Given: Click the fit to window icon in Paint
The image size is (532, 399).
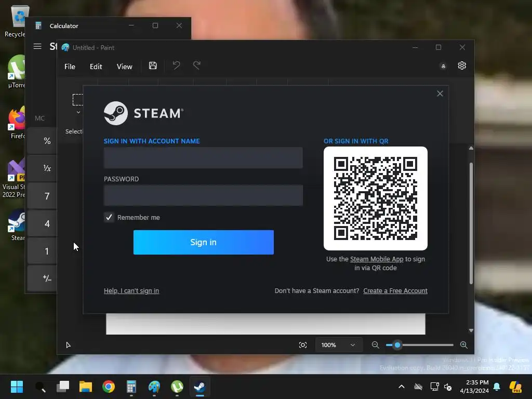Looking at the screenshot, I should pos(303,345).
